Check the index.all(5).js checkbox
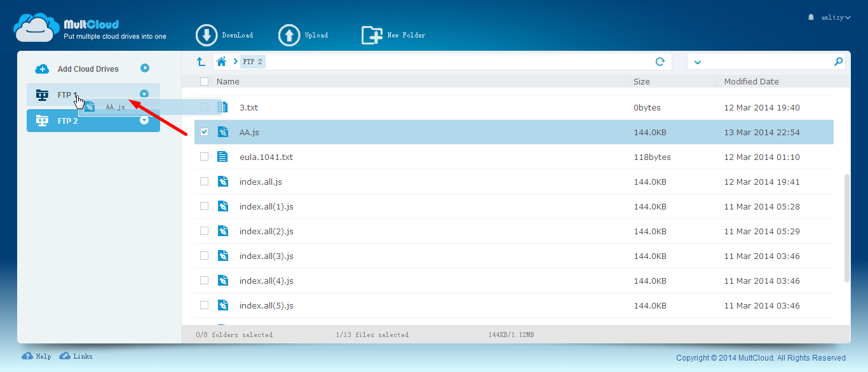Viewport: 868px width, 372px height. click(x=204, y=305)
